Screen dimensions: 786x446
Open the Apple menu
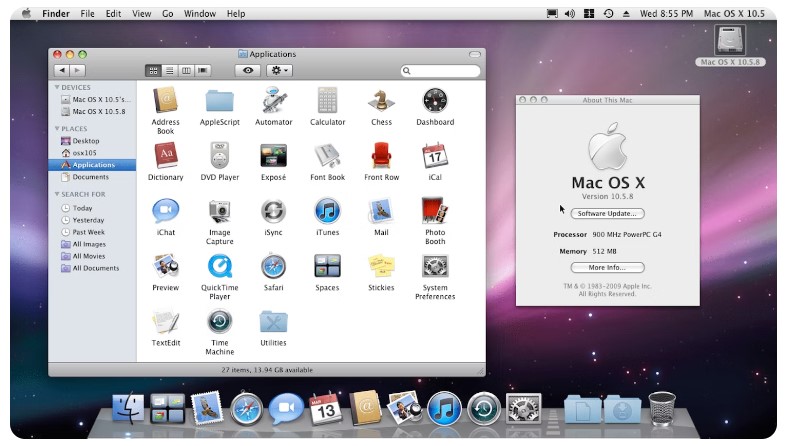pyautogui.click(x=26, y=13)
